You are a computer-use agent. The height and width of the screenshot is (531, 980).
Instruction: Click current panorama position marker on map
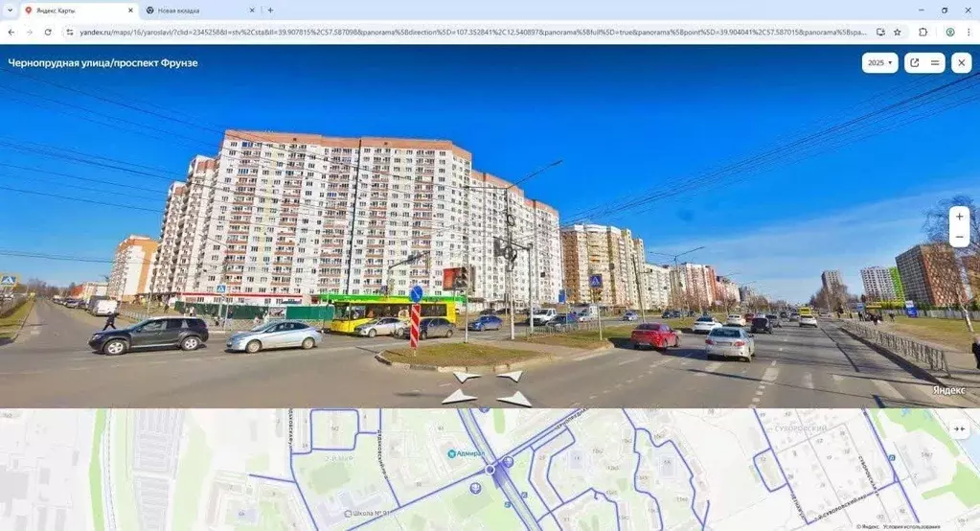(x=490, y=470)
